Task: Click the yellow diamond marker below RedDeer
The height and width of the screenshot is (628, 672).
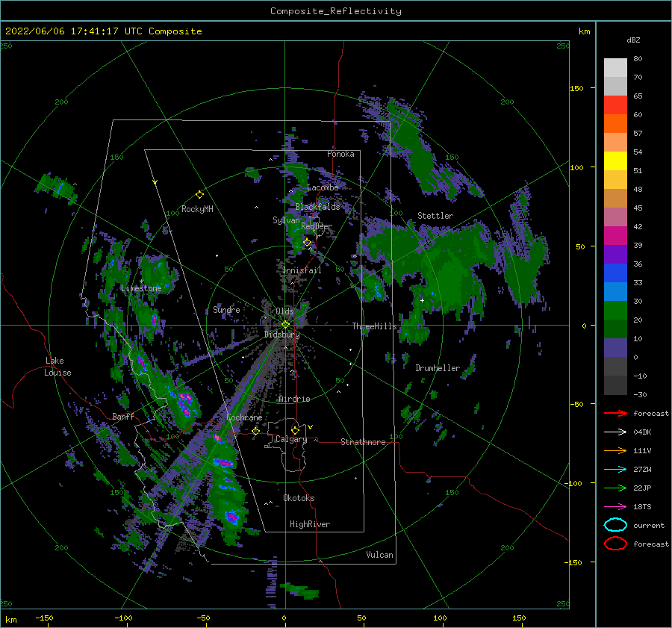Action: pyautogui.click(x=307, y=243)
